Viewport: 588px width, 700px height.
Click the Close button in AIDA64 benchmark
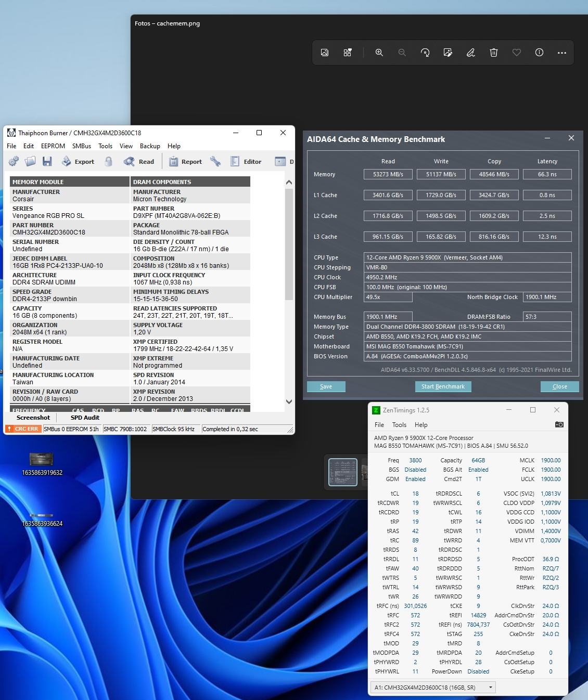pos(560,386)
